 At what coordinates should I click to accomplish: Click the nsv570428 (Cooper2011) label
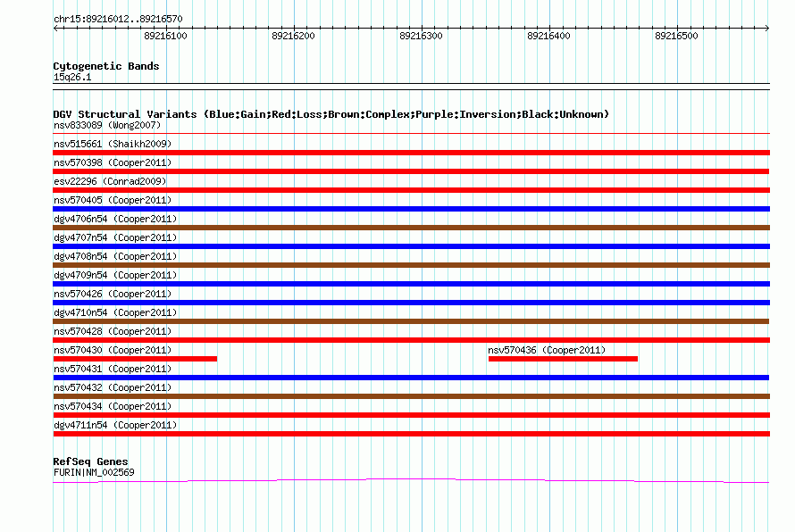[113, 331]
